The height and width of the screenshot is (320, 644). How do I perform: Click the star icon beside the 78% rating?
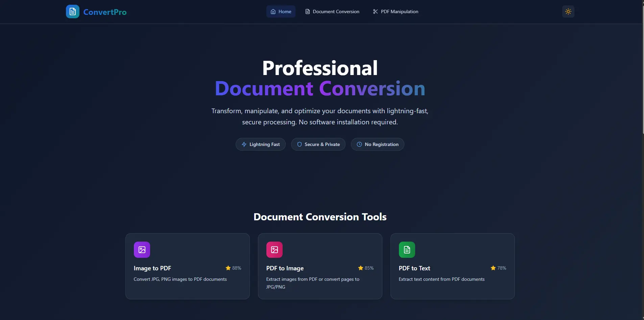pos(493,268)
